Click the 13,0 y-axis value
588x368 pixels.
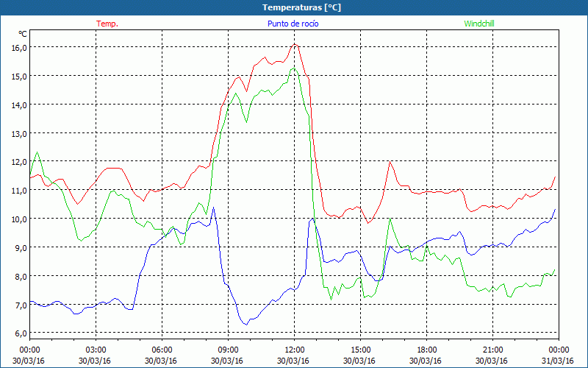point(19,133)
